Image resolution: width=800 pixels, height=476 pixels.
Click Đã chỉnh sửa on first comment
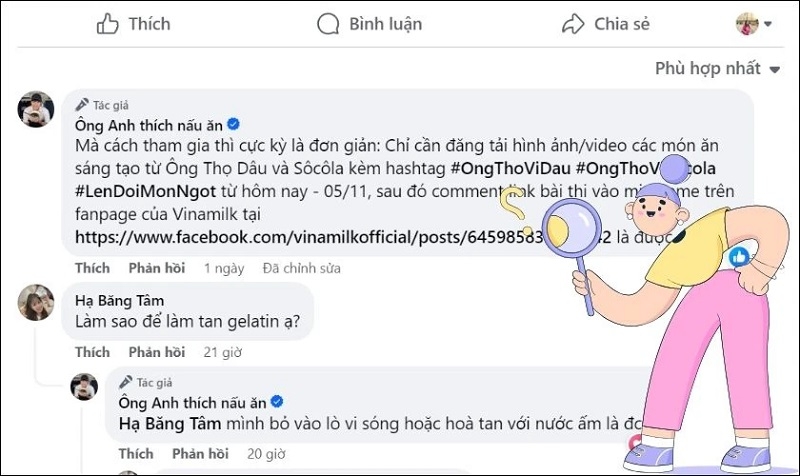click(x=301, y=268)
